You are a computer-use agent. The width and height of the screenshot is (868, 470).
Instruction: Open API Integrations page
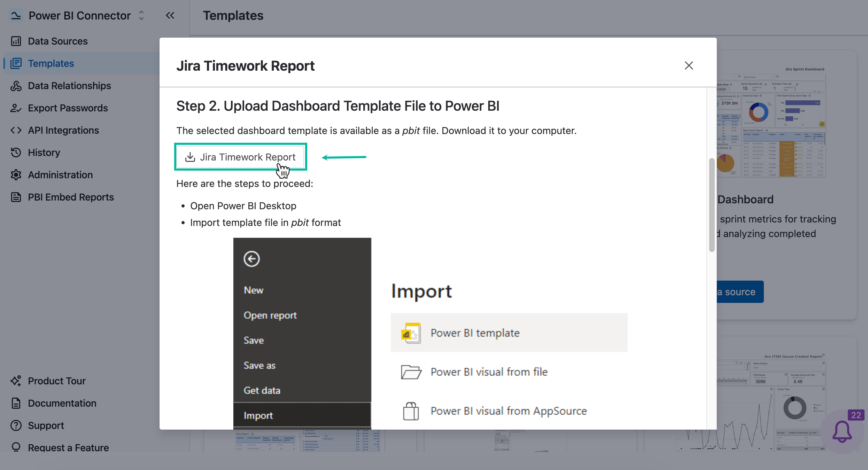[x=63, y=130]
